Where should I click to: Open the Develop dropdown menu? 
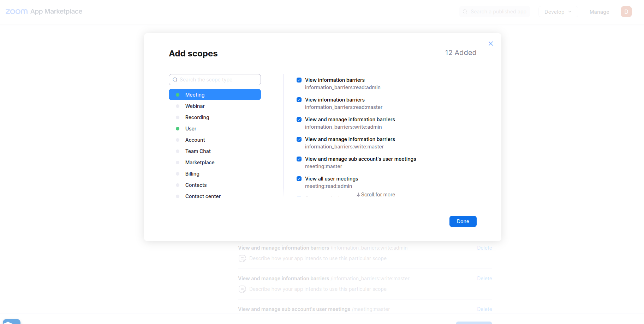pyautogui.click(x=558, y=12)
